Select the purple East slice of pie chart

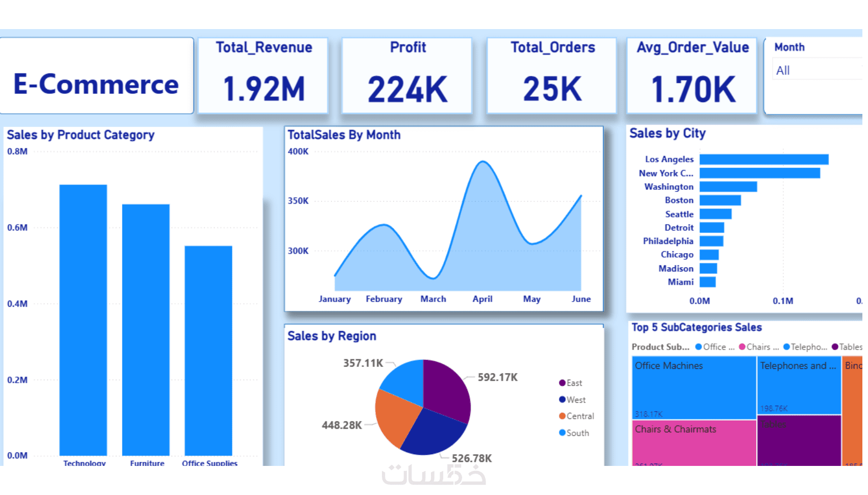(x=447, y=388)
